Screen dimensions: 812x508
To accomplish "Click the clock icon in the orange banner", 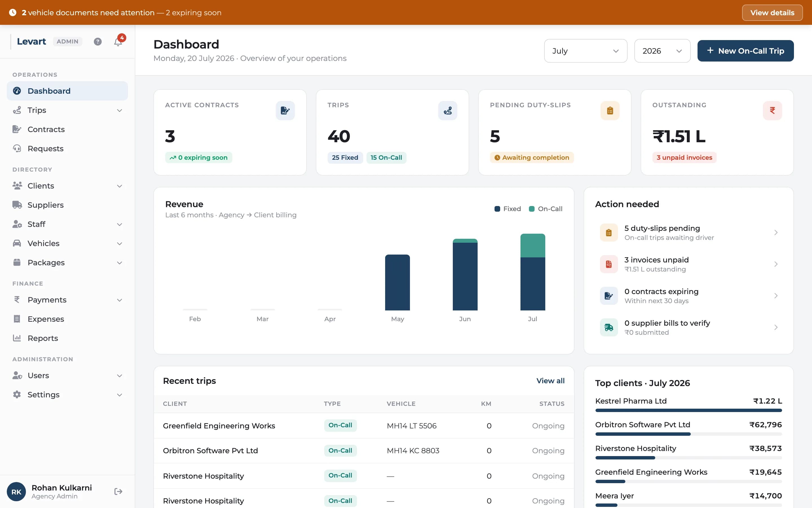I will tap(13, 13).
